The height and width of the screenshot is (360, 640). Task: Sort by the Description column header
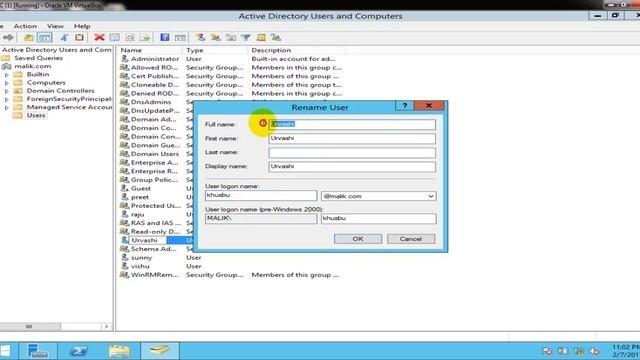[x=297, y=50]
